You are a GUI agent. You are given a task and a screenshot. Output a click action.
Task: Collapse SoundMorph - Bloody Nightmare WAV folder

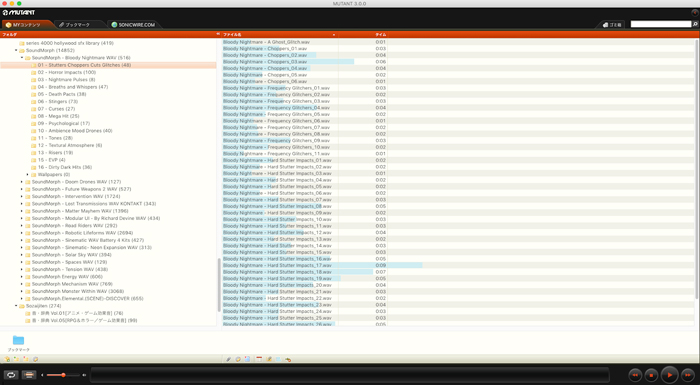click(22, 58)
